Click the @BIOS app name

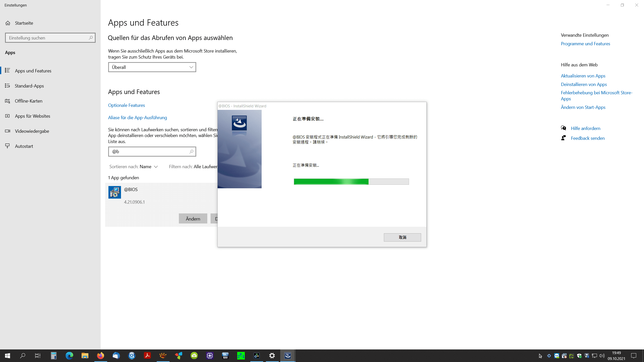coord(131,189)
